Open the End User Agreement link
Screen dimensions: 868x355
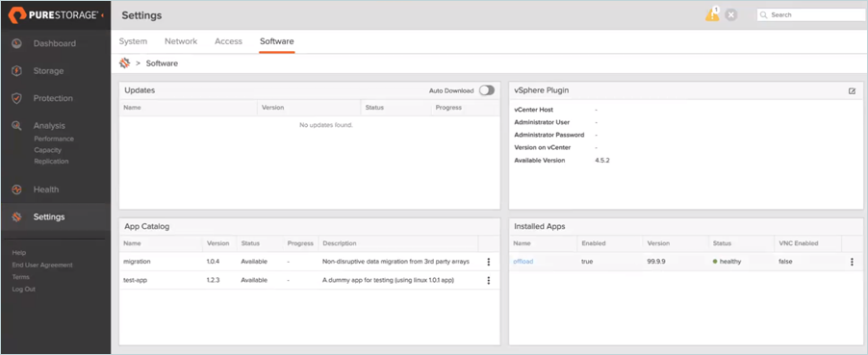click(42, 265)
